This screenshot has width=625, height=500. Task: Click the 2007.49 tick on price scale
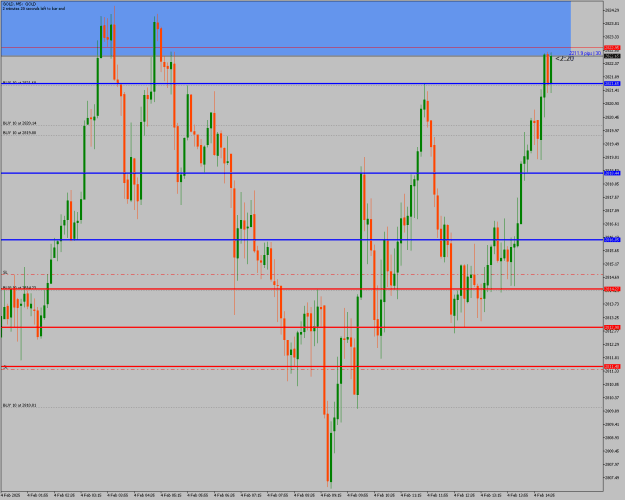tap(611, 477)
